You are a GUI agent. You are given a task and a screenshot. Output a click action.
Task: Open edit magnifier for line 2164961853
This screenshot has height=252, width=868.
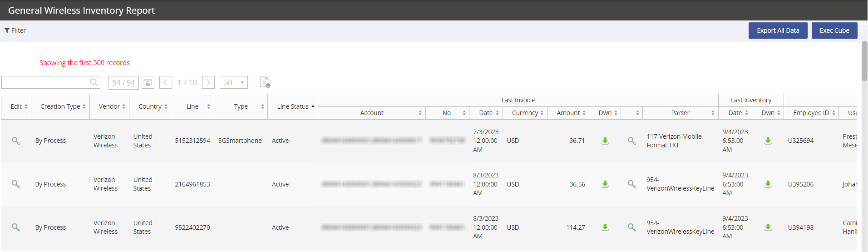[16, 184]
